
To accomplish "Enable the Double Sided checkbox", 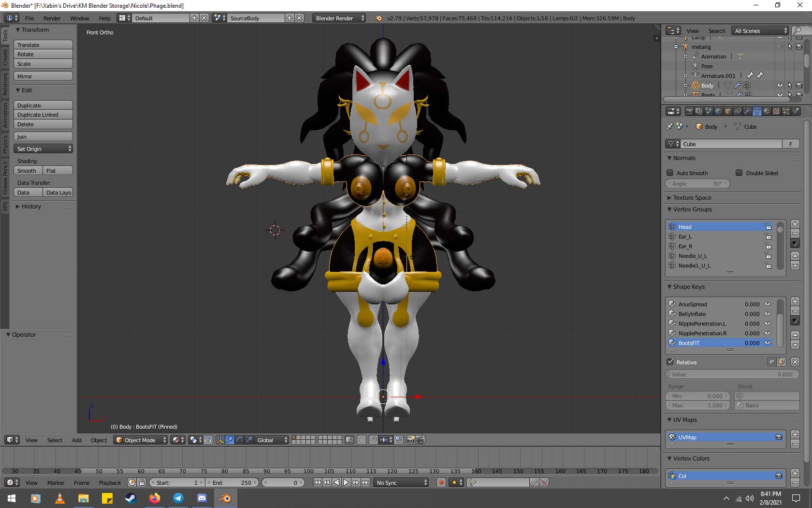I will [739, 173].
